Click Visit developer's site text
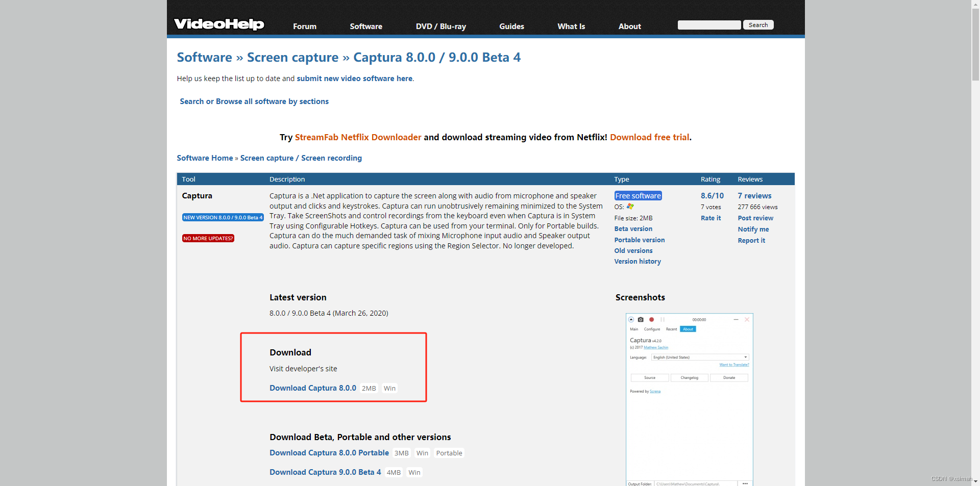 pyautogui.click(x=303, y=369)
